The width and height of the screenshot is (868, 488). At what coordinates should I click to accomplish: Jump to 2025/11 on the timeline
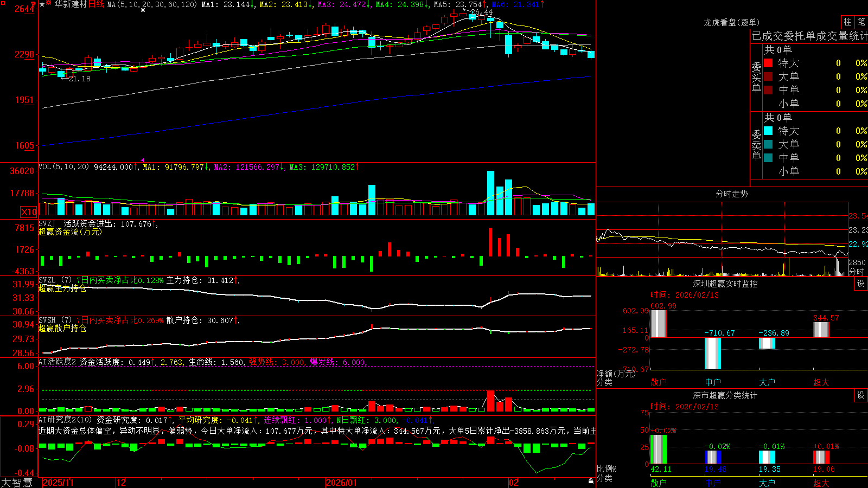point(58,483)
